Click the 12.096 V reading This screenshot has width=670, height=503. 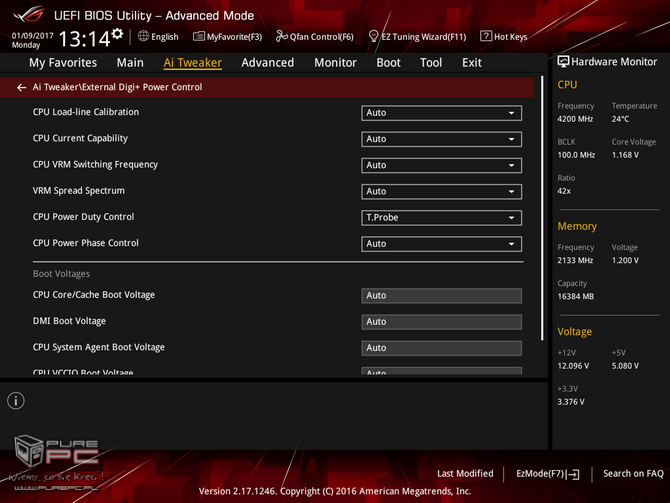click(573, 366)
